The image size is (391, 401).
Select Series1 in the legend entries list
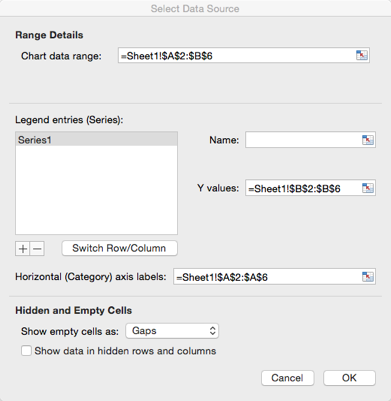[x=96, y=140]
